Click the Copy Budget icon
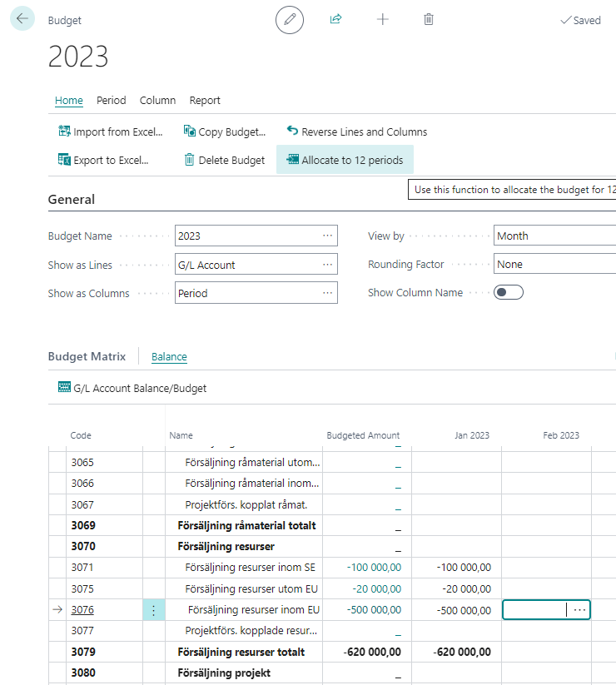 190,131
